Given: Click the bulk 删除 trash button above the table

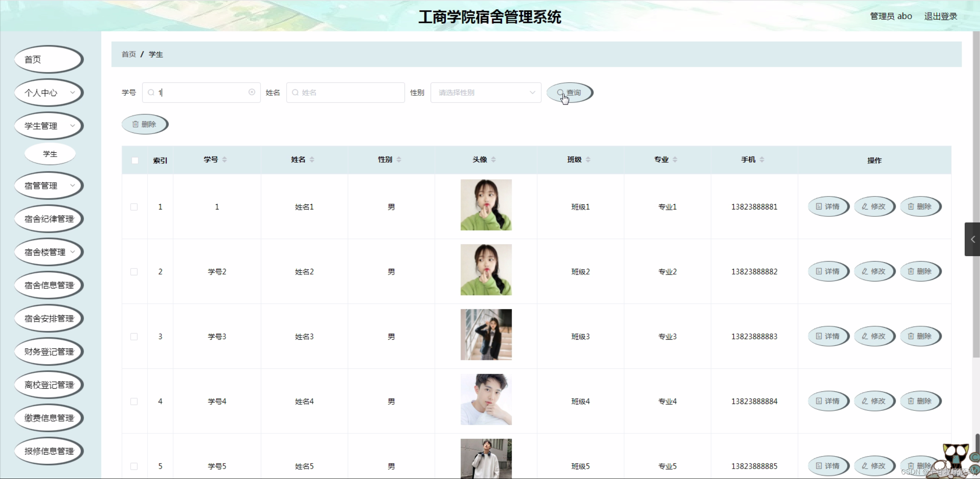Looking at the screenshot, I should (144, 124).
